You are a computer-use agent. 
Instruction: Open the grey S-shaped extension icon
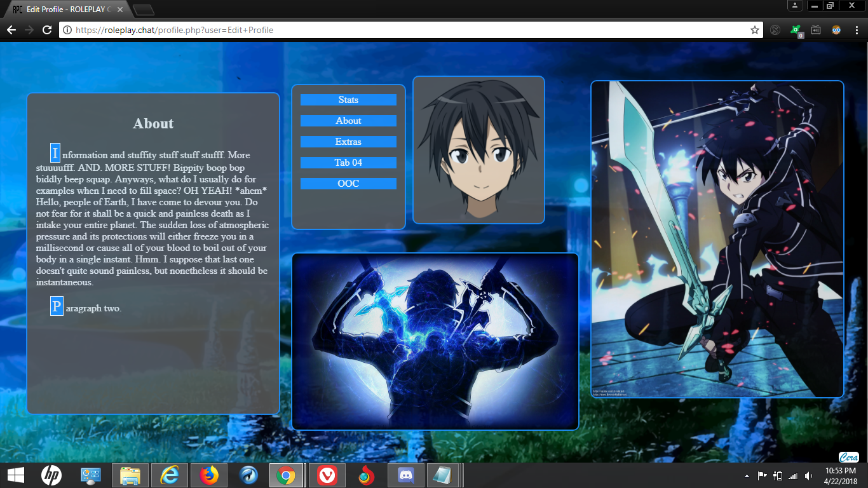coord(775,30)
